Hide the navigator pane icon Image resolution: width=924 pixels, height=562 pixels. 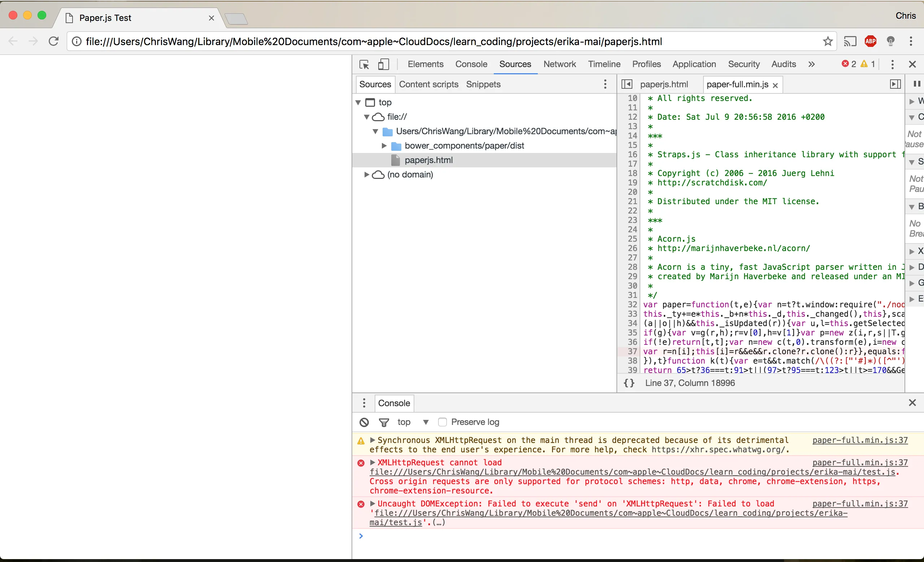tap(627, 84)
